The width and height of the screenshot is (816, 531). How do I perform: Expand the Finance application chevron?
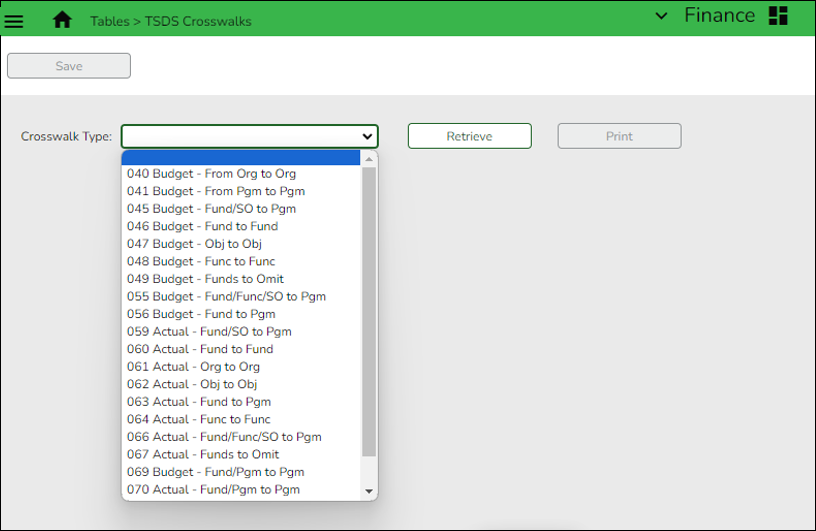[x=660, y=16]
